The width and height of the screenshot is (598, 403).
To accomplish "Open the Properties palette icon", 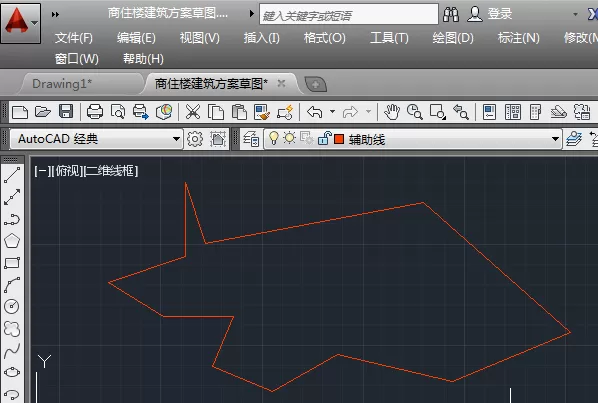I will click(489, 112).
